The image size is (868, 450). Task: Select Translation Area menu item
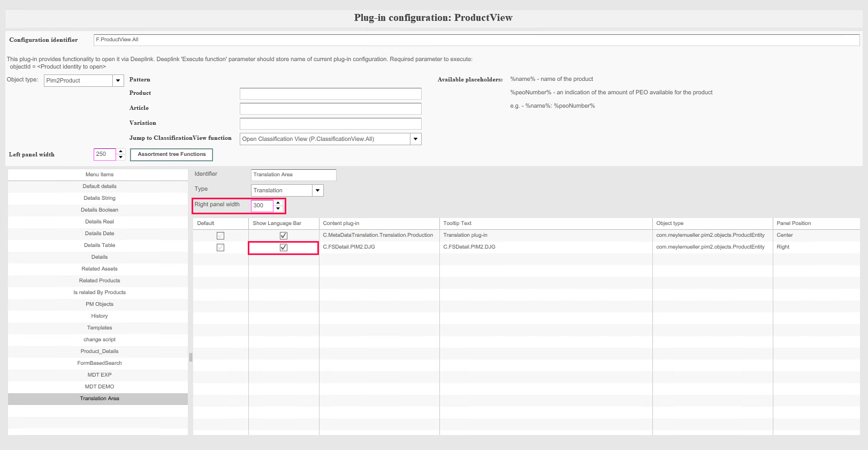(100, 399)
